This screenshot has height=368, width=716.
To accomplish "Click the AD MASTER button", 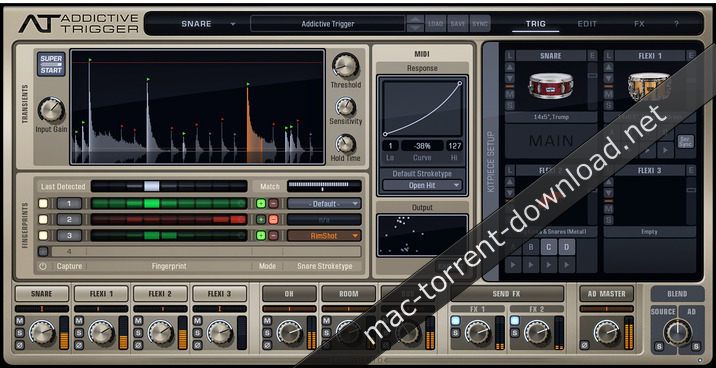I will [x=606, y=294].
